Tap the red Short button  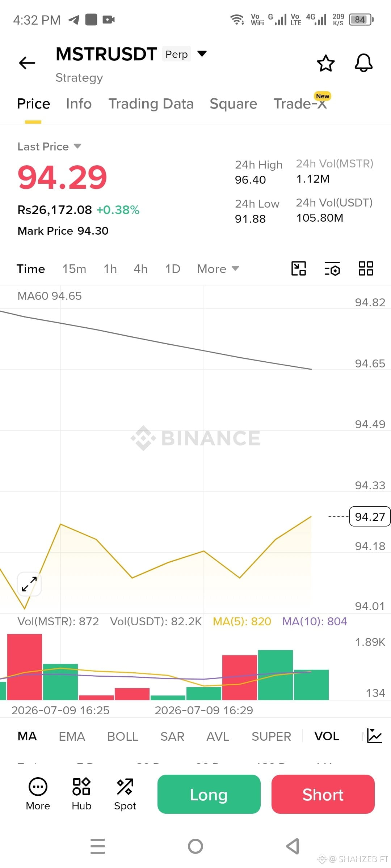point(323,794)
